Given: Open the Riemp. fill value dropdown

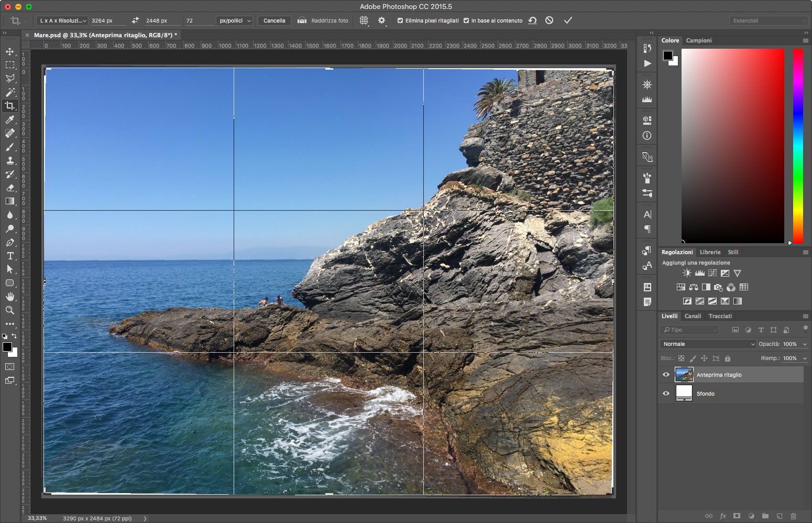Looking at the screenshot, I should pyautogui.click(x=805, y=358).
